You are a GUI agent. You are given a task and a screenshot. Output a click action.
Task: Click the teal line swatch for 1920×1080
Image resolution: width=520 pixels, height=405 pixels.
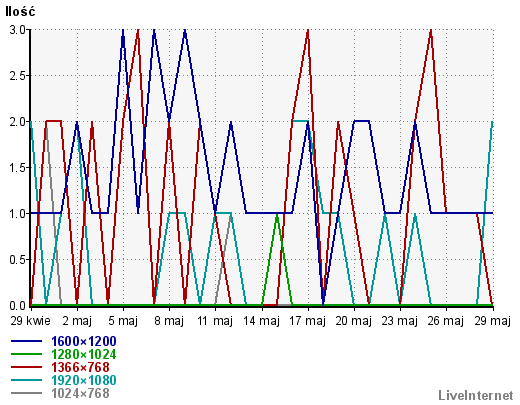coord(26,380)
